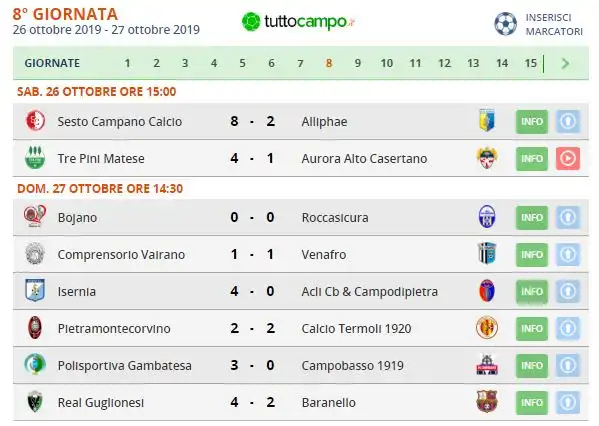This screenshot has height=426, width=599.
Task: Click the Calcio Termoli 1920 crest
Action: coord(487,328)
